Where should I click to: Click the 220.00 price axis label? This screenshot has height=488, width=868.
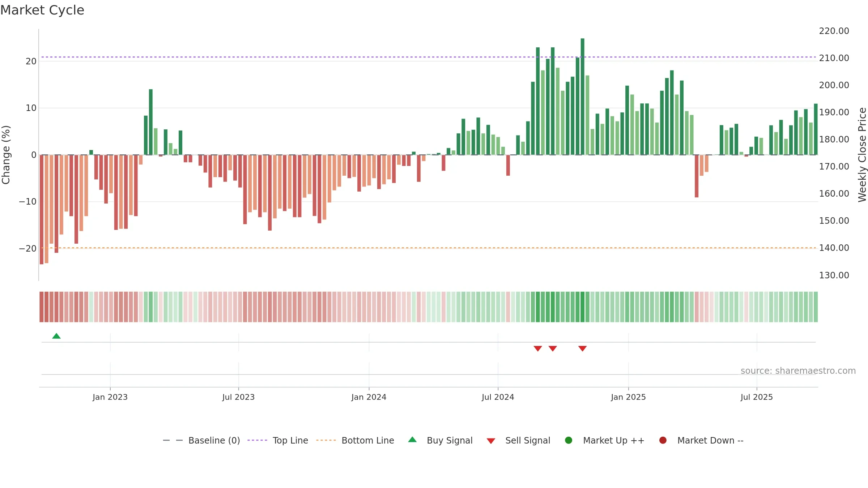[834, 31]
